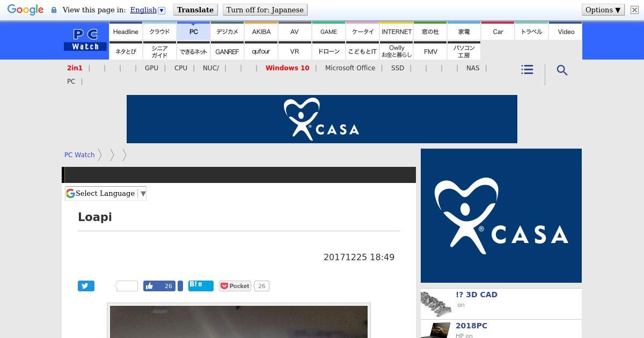The width and height of the screenshot is (644, 338).
Task: Expand the Select Language widget
Action: coord(106,193)
